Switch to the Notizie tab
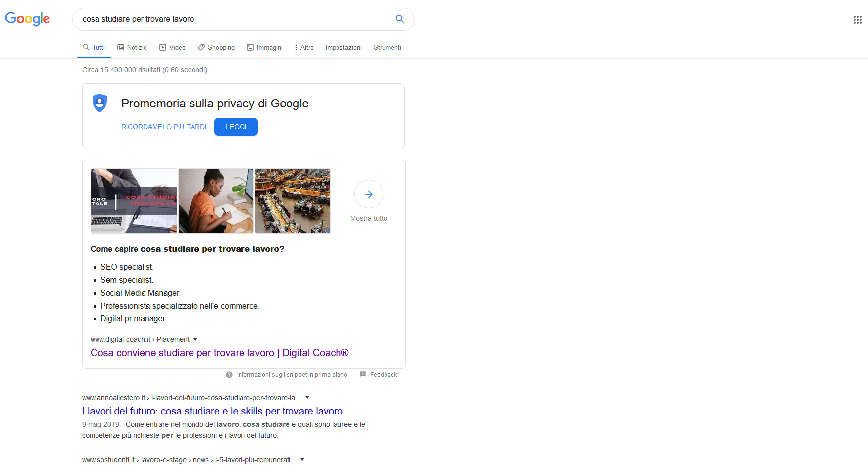Image resolution: width=868 pixels, height=466 pixels. (x=132, y=48)
